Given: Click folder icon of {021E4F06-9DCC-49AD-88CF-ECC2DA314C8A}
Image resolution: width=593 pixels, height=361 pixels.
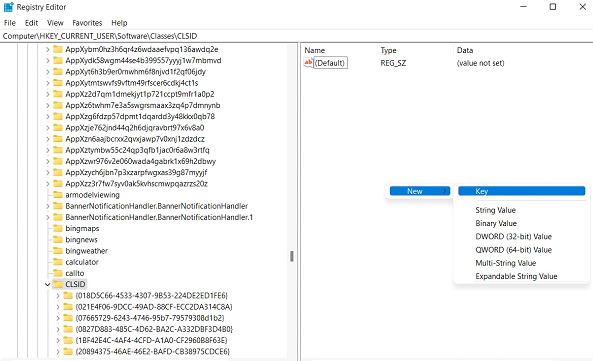Looking at the screenshot, I should (x=68, y=307).
